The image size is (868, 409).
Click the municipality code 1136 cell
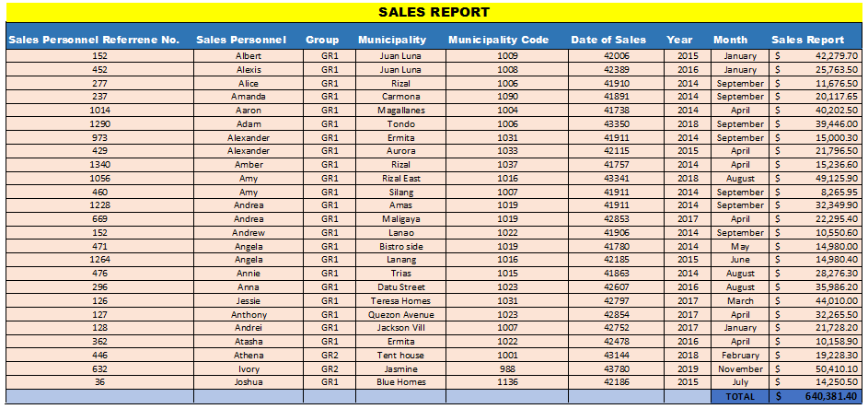pyautogui.click(x=508, y=382)
